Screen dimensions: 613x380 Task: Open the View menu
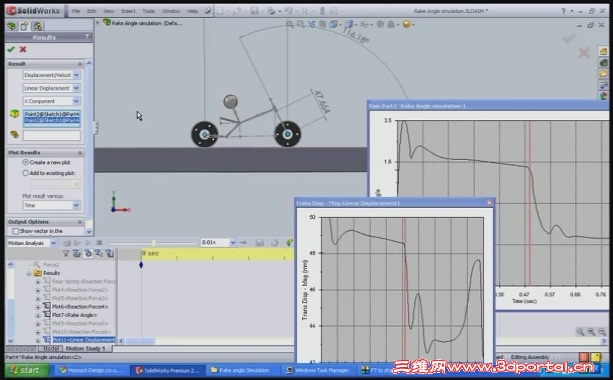coord(109,11)
